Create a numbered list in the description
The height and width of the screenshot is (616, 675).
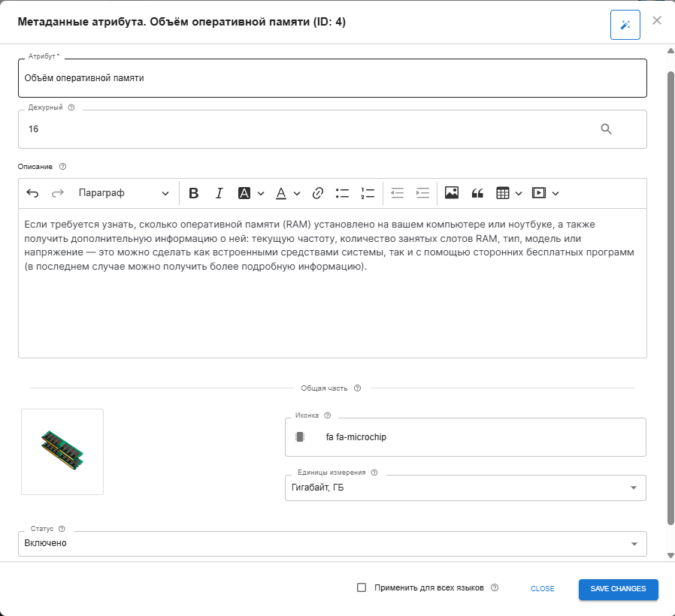[368, 193]
